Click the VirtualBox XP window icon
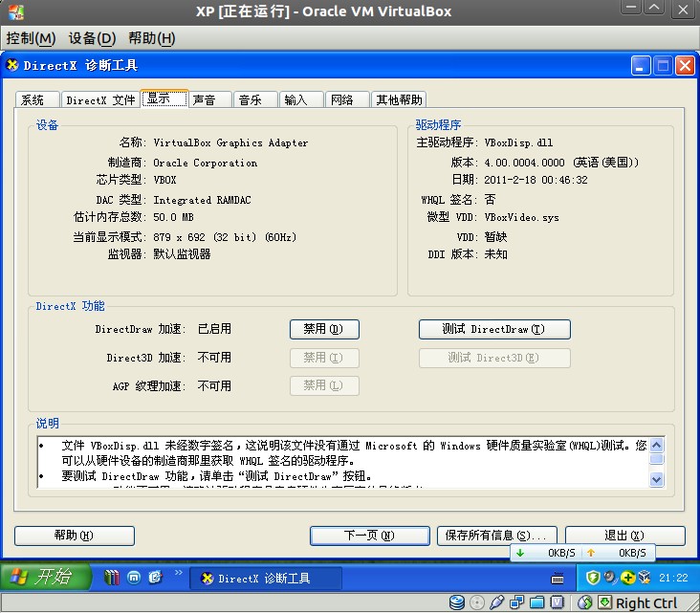700x613 pixels. pyautogui.click(x=16, y=12)
